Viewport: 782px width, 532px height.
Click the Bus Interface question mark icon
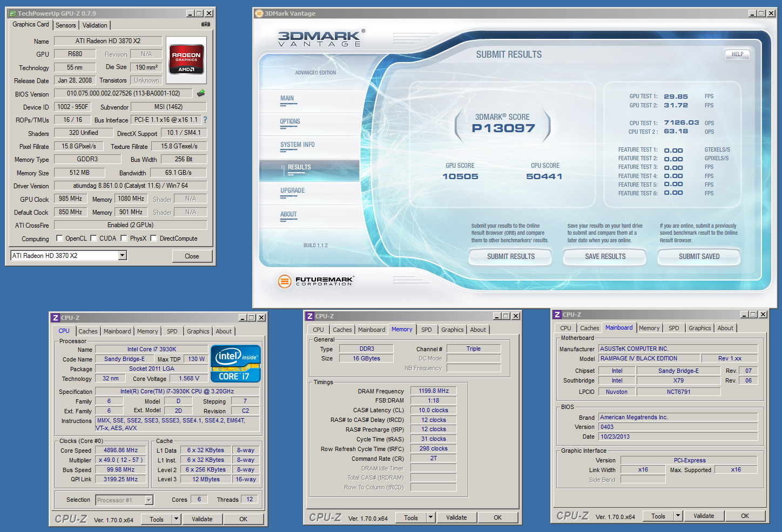tap(205, 120)
